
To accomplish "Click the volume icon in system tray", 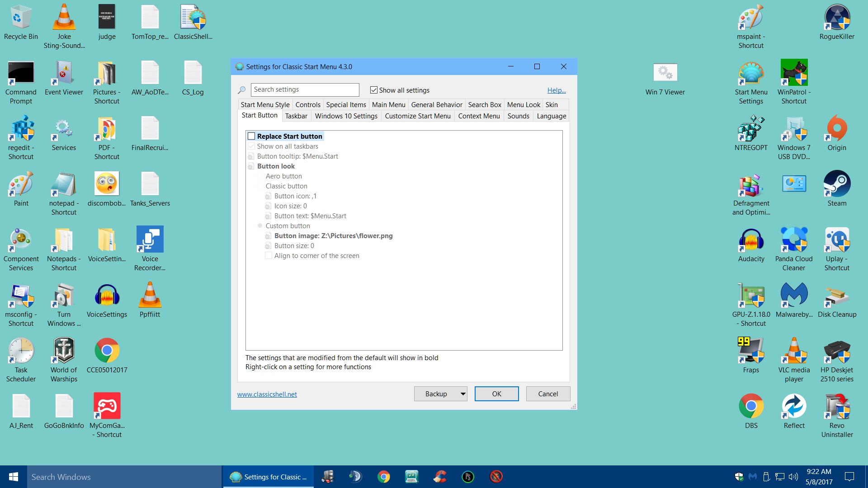I will point(793,477).
